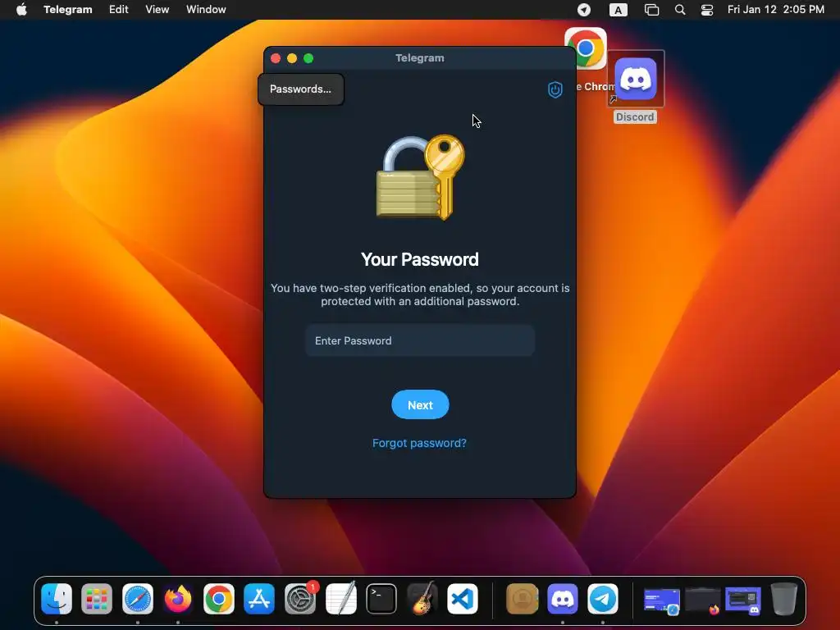
Task: Click the date and time display
Action: click(776, 10)
